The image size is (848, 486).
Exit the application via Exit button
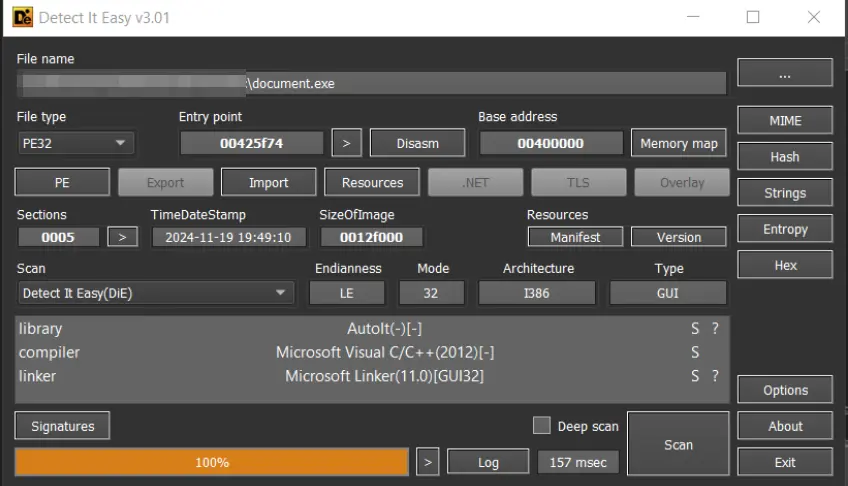pos(785,462)
